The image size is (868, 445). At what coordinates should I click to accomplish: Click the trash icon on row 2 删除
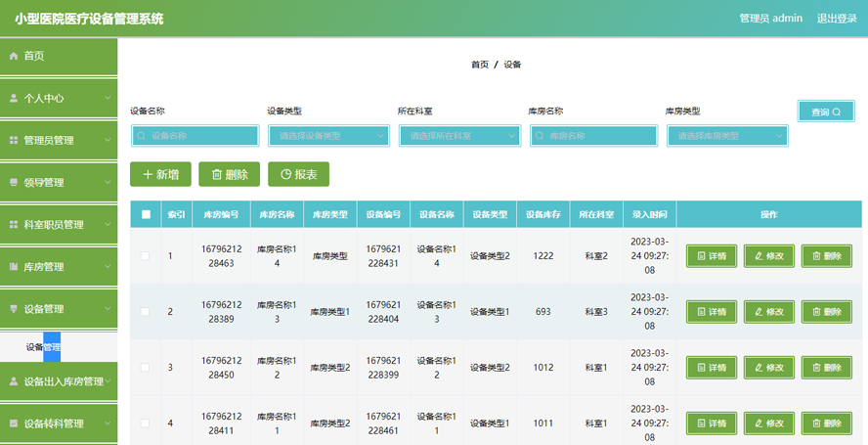816,311
